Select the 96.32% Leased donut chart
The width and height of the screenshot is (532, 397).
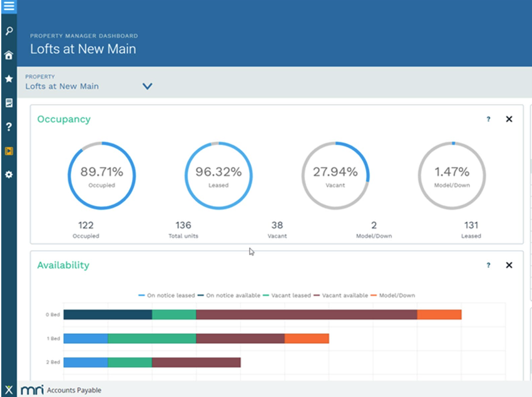point(217,175)
